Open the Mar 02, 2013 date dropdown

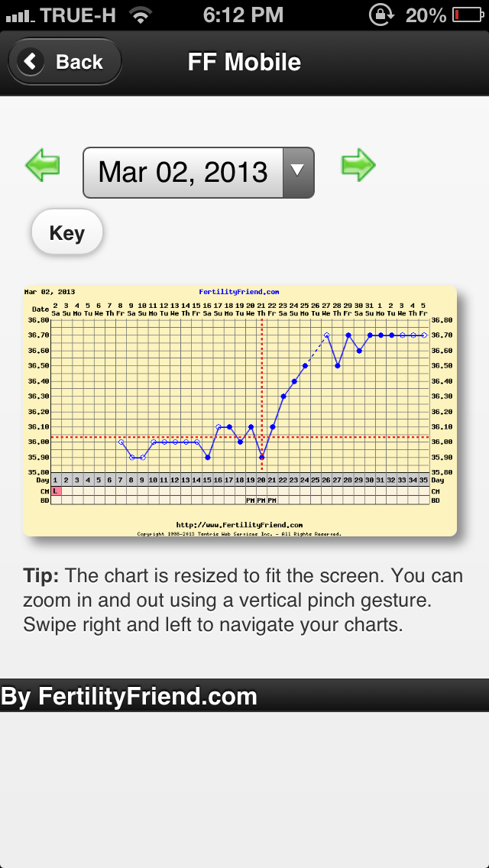point(183,172)
